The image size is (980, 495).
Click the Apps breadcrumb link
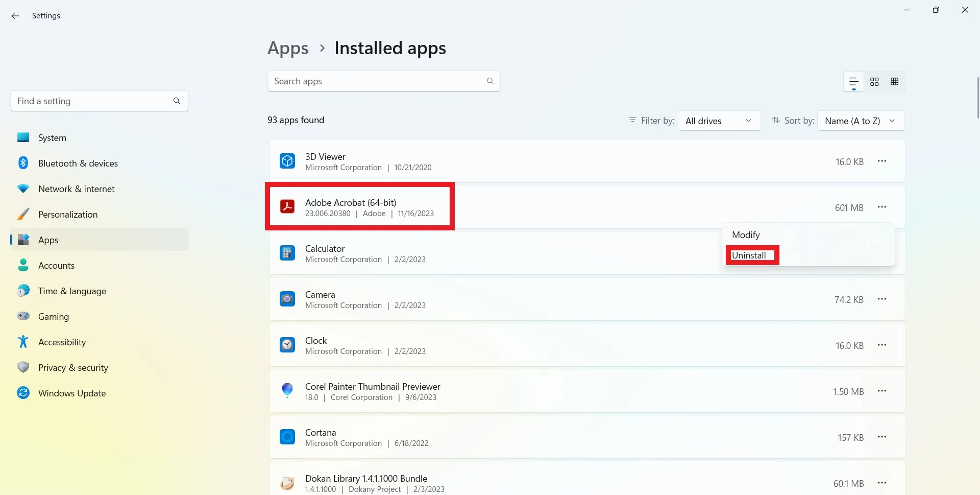287,48
